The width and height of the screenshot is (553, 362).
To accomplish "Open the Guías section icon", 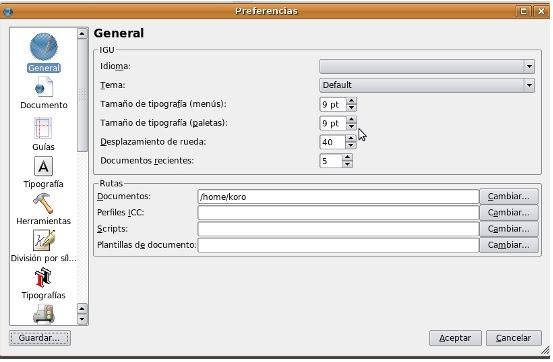I will click(43, 128).
